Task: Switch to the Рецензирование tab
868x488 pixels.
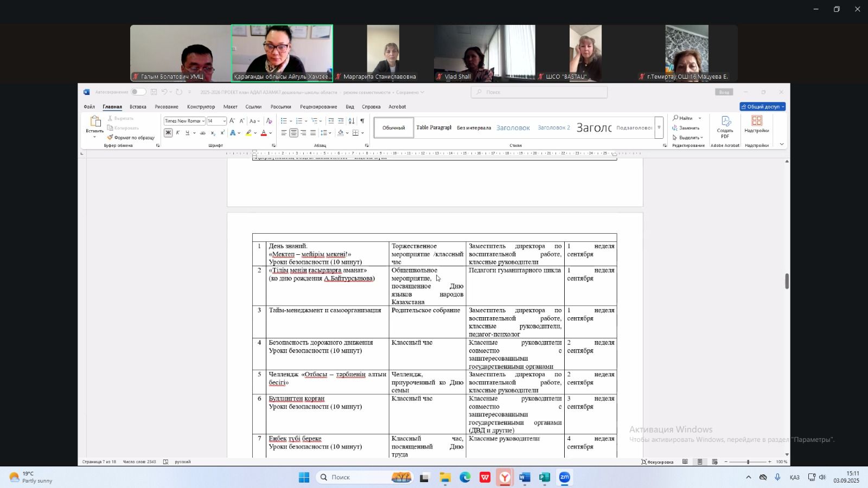Action: (318, 107)
